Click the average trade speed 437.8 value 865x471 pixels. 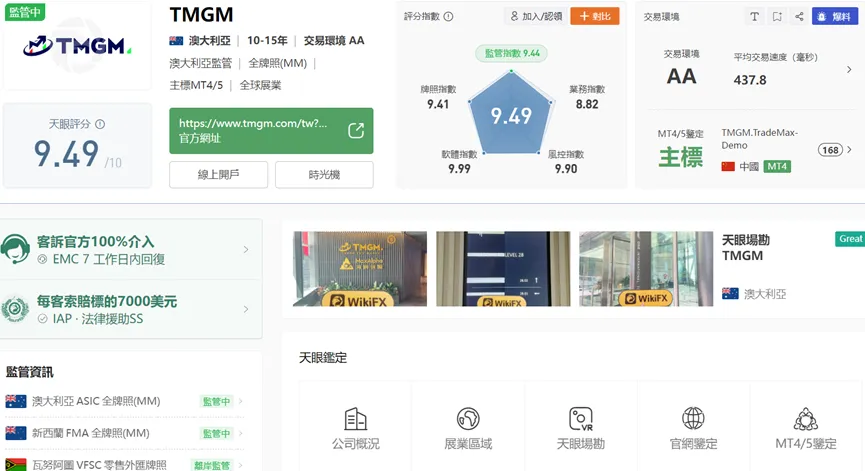click(x=750, y=80)
